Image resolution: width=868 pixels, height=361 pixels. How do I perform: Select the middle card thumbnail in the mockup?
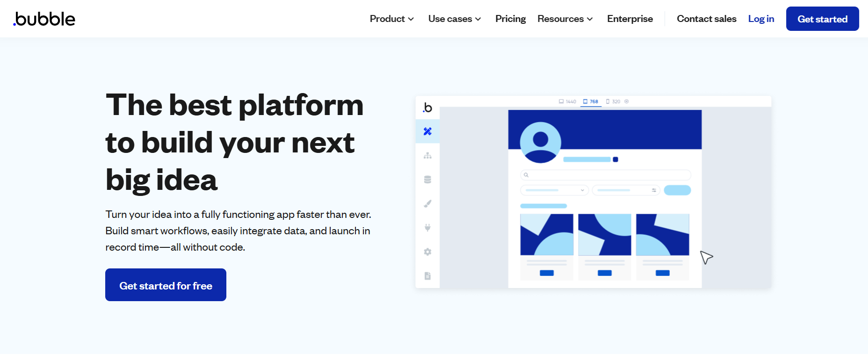pos(605,235)
